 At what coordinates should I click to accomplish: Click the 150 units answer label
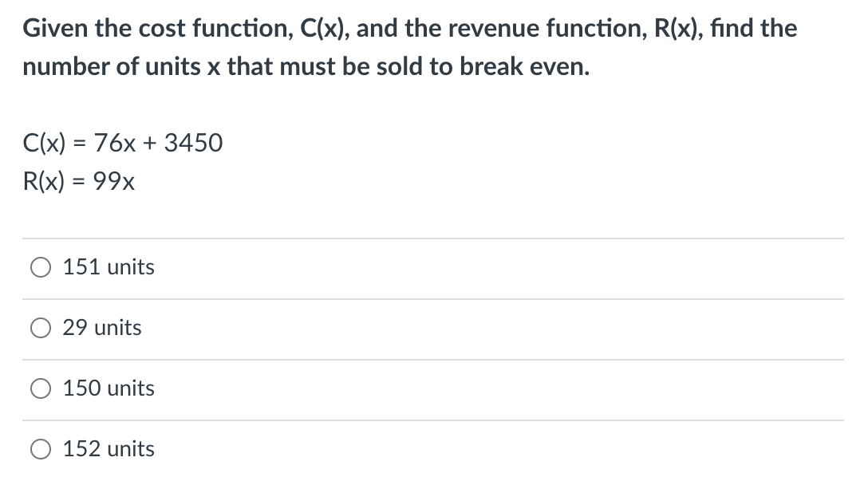(108, 388)
